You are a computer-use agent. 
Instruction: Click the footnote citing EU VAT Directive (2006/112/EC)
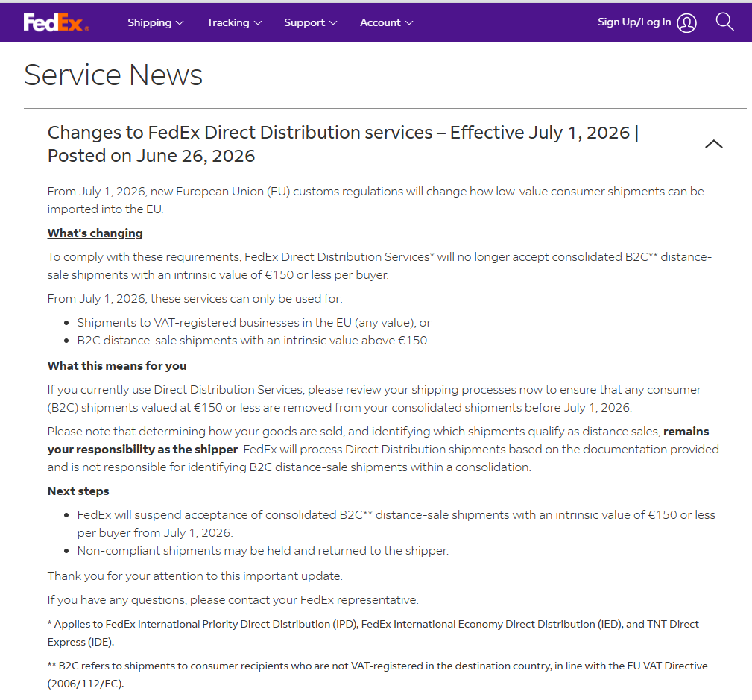click(x=377, y=675)
